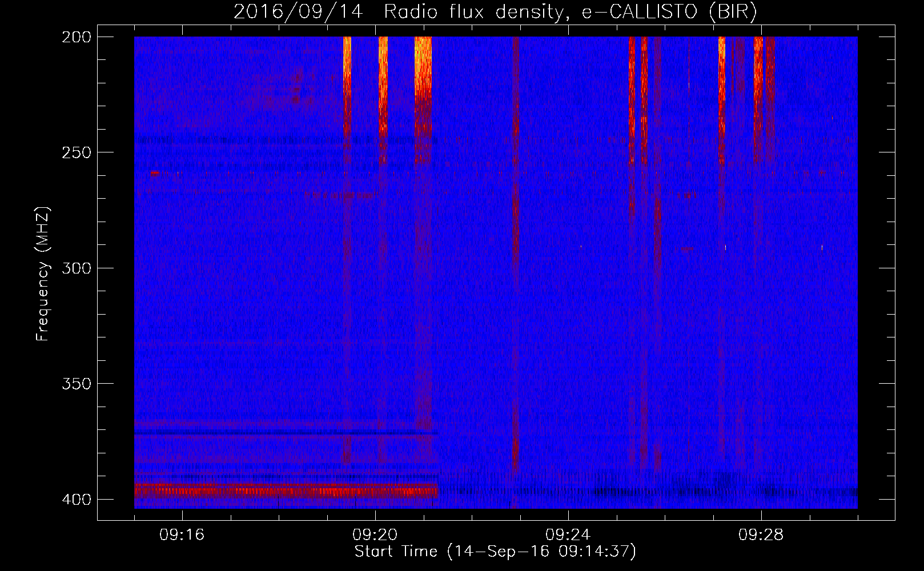Click the 250 frequency tick label
The image size is (924, 571).
76,152
